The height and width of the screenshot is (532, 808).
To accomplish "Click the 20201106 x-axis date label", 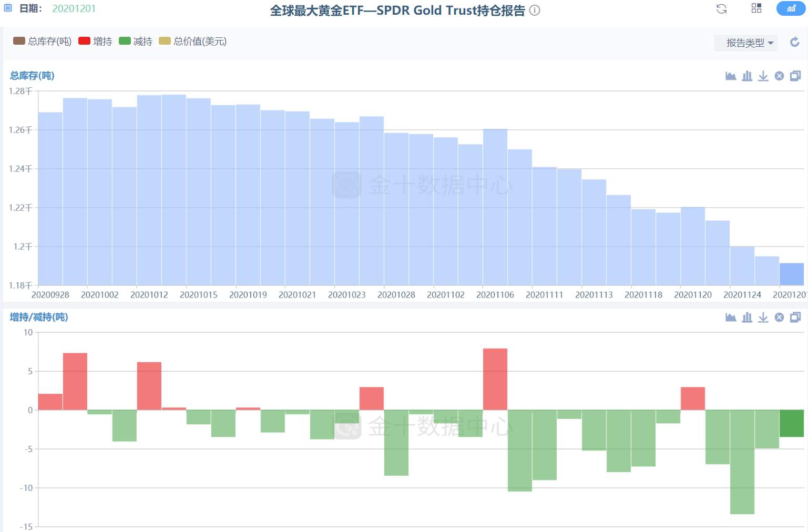I will point(495,295).
